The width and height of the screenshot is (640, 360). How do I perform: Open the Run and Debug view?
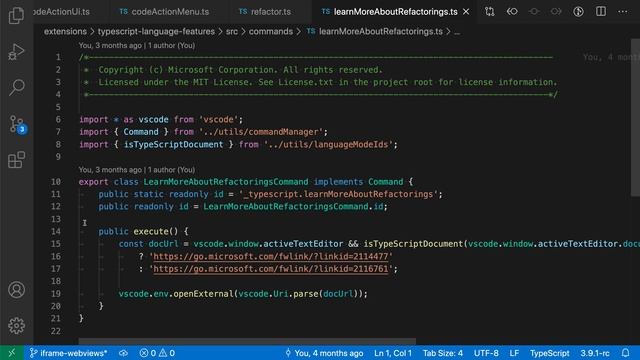(16, 51)
